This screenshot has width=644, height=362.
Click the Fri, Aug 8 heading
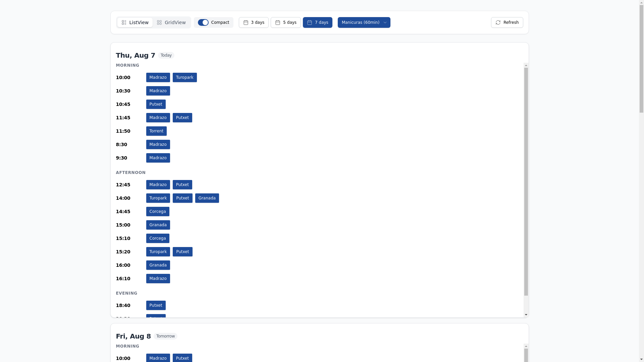(133, 336)
